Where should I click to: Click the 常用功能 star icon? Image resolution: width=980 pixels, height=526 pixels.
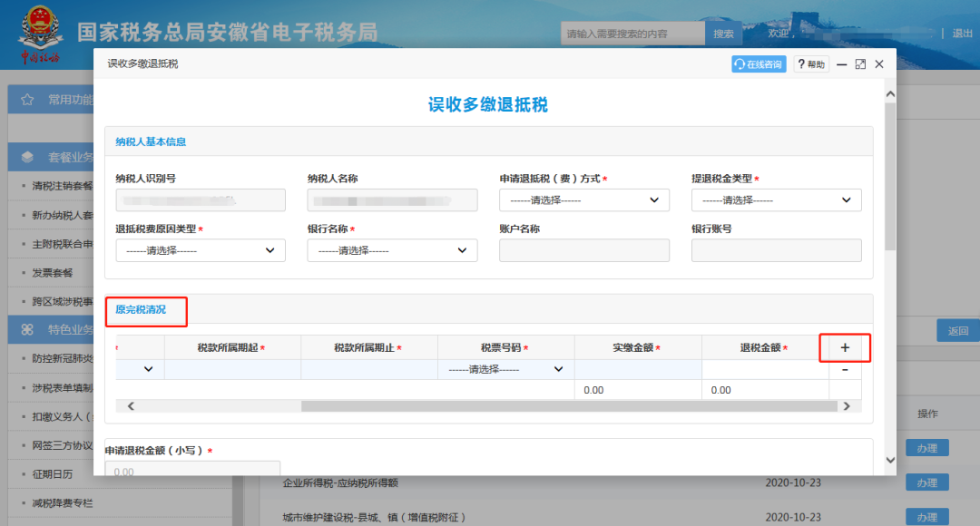tap(27, 100)
